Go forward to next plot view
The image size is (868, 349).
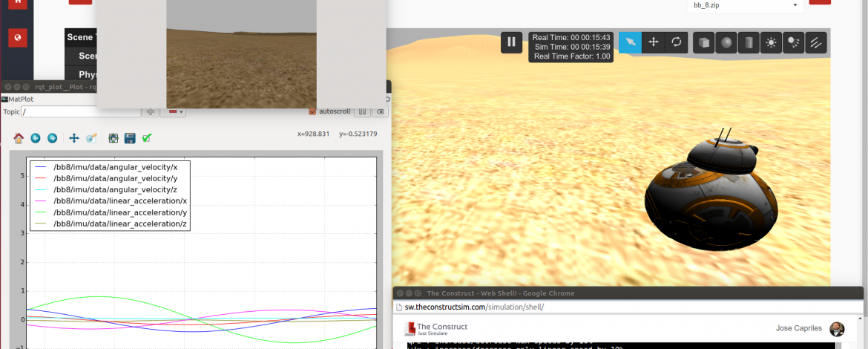click(52, 138)
